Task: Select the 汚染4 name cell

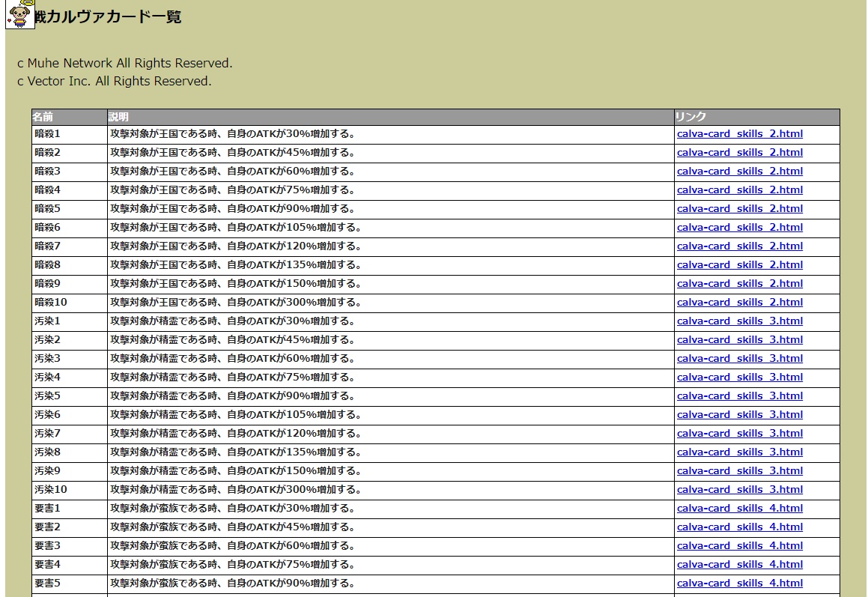Action: tap(47, 378)
